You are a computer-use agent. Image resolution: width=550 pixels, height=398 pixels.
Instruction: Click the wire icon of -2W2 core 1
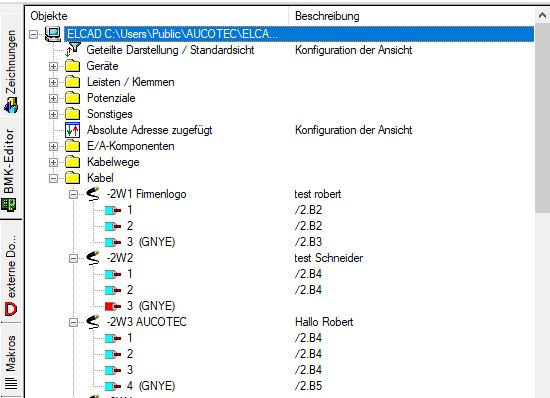point(113,274)
